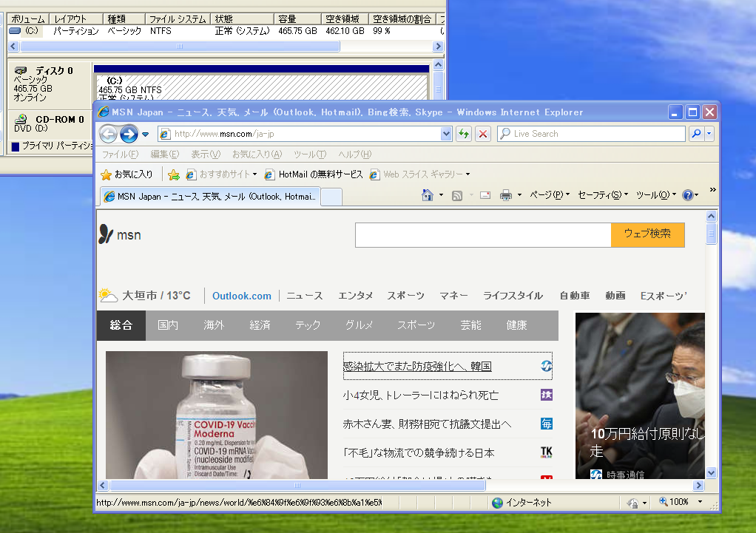Open the ページ(P) command menu
The image size is (756, 533).
pyautogui.click(x=550, y=195)
